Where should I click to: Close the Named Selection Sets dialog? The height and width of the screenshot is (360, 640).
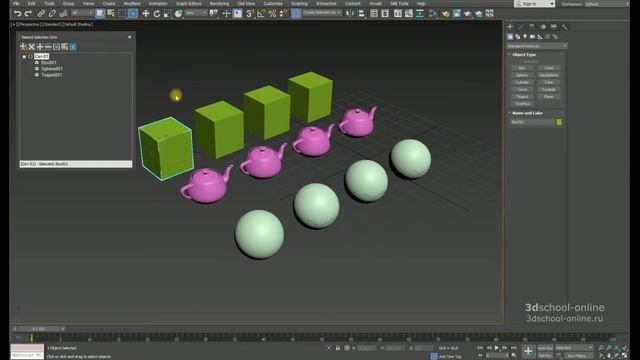click(129, 37)
